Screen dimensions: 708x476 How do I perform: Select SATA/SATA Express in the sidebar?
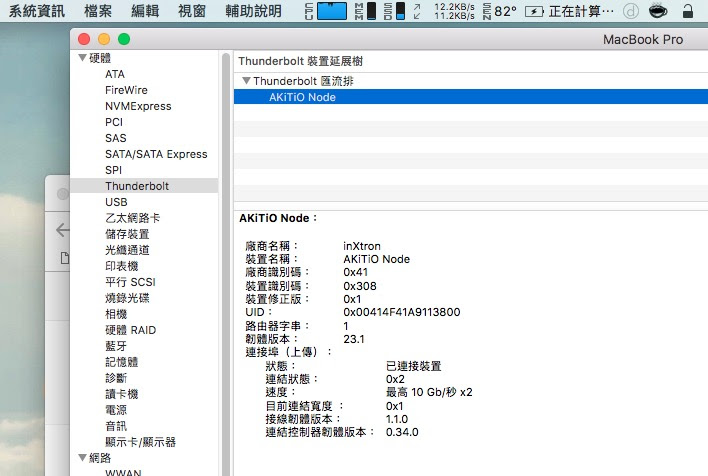156,154
